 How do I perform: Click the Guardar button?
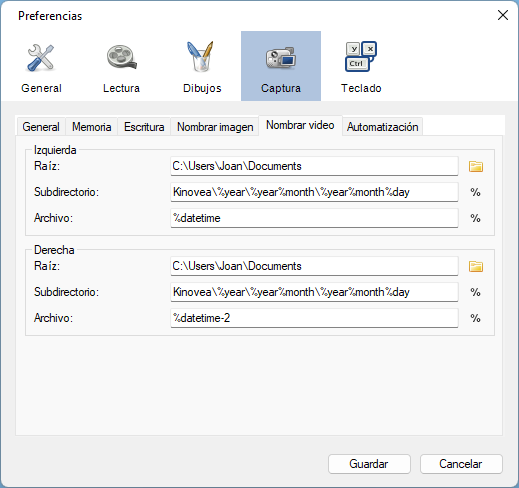coord(369,464)
